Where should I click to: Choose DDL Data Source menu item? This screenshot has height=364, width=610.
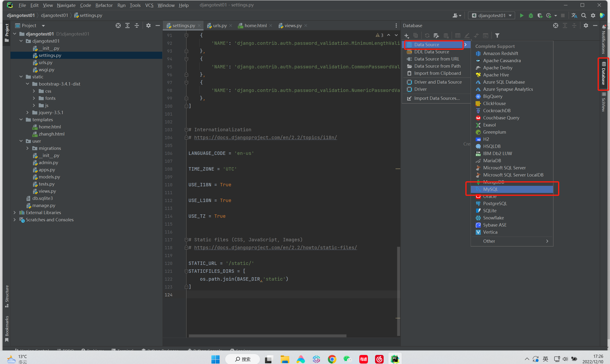pyautogui.click(x=436, y=52)
